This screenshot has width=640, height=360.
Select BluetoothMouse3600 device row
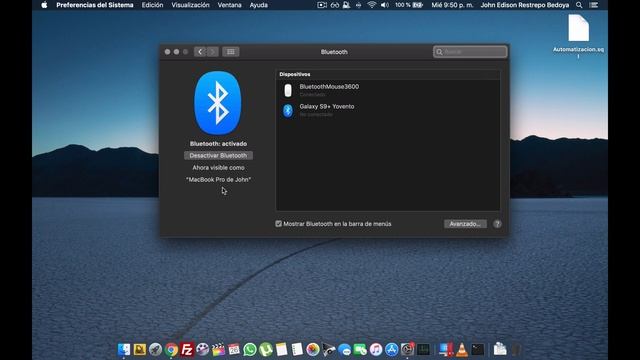click(388, 90)
